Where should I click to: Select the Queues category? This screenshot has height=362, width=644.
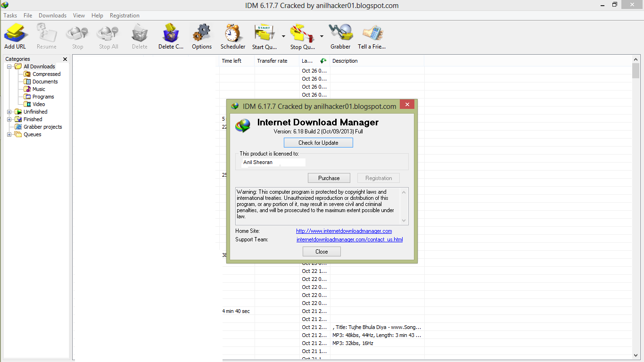click(32, 134)
